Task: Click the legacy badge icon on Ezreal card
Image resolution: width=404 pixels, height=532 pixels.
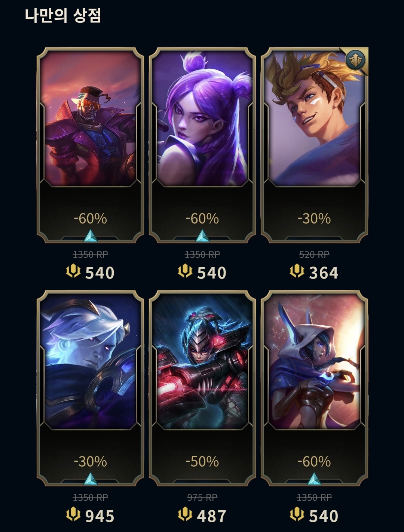Action: point(355,59)
